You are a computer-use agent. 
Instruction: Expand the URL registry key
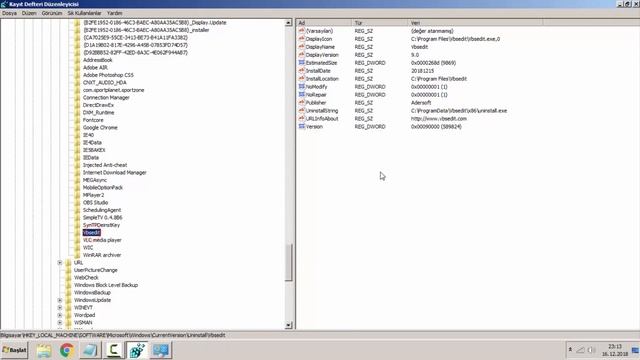point(60,262)
